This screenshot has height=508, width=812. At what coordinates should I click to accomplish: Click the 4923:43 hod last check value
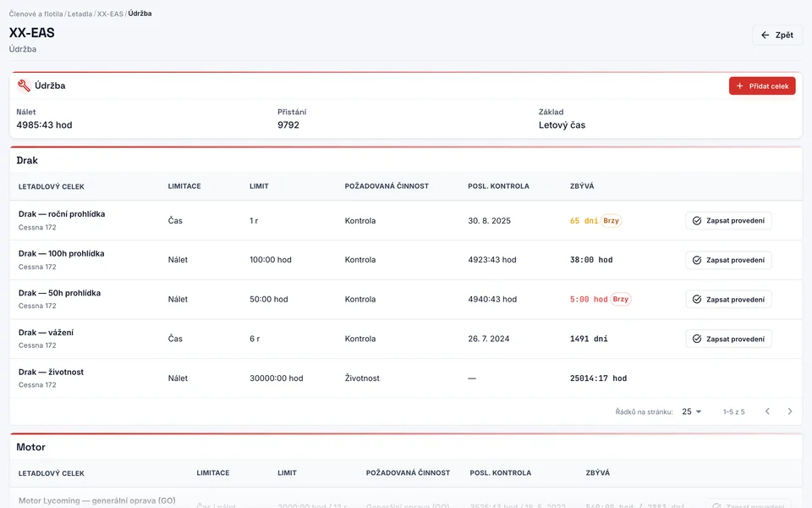click(x=492, y=260)
